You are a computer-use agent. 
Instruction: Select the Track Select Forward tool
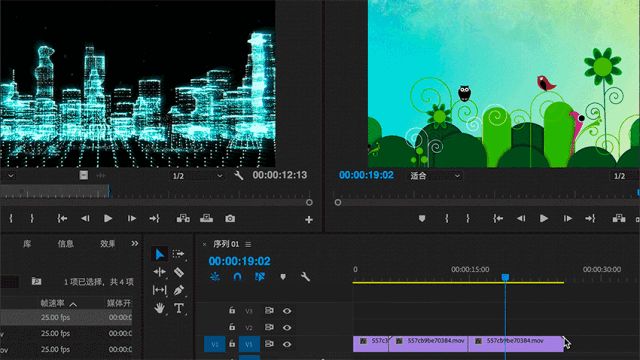pyautogui.click(x=178, y=254)
